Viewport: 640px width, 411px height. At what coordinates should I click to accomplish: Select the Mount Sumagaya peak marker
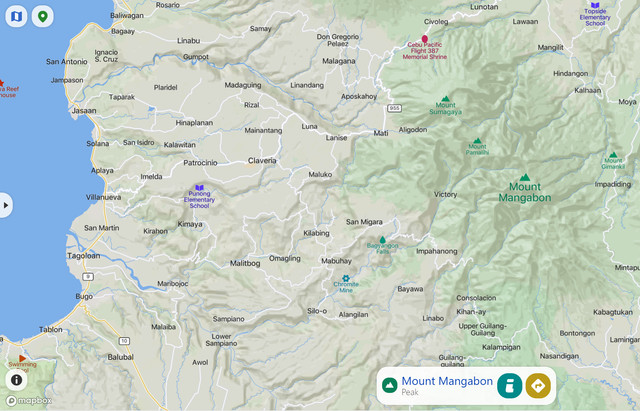point(446,98)
